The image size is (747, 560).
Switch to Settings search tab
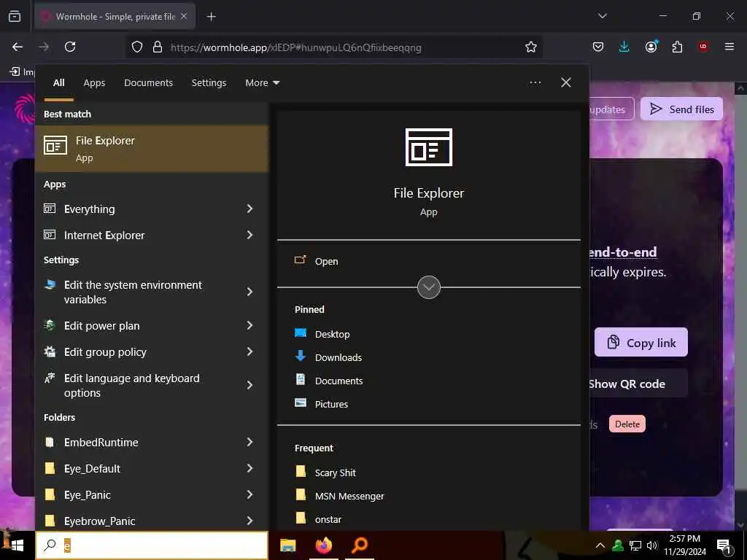[209, 83]
